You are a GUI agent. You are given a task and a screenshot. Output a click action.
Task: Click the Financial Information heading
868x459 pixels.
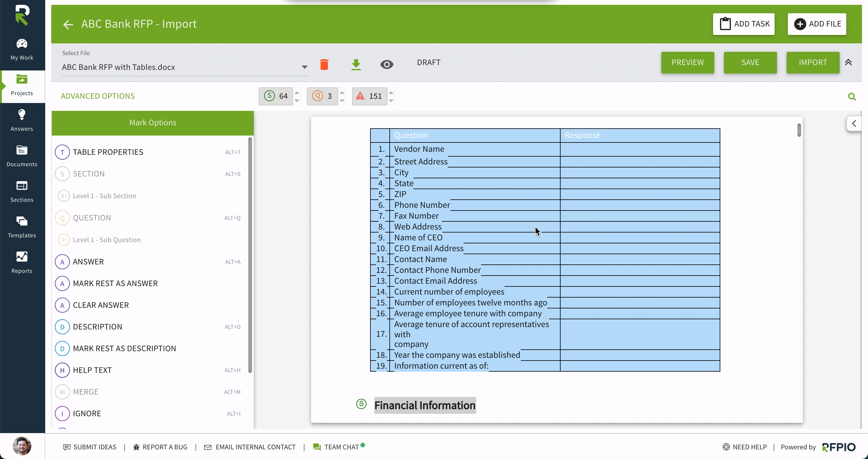pyautogui.click(x=425, y=405)
